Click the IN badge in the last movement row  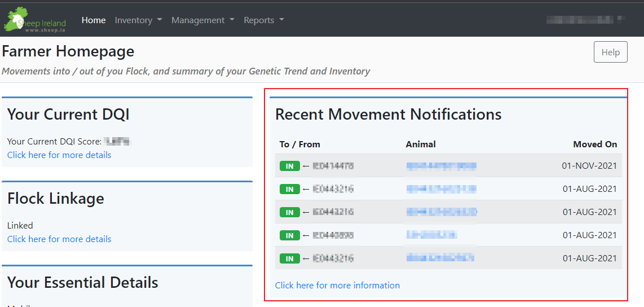[x=289, y=258]
